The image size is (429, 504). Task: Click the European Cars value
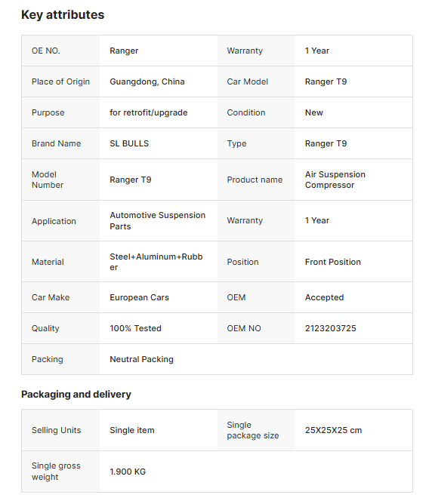tap(139, 297)
